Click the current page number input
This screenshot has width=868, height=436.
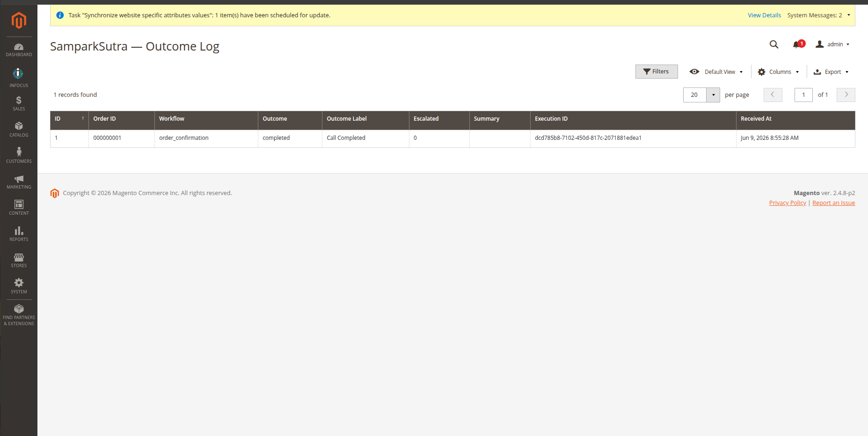pos(803,95)
